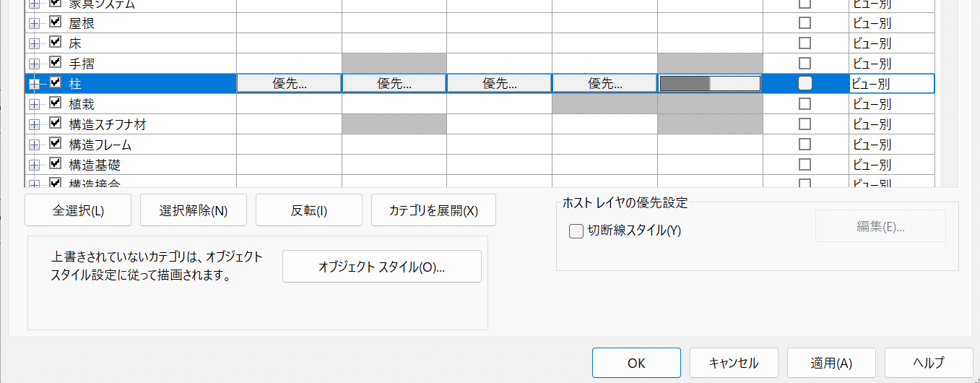
Task: Click カテゴリを展開(X) button
Action: pyautogui.click(x=433, y=210)
